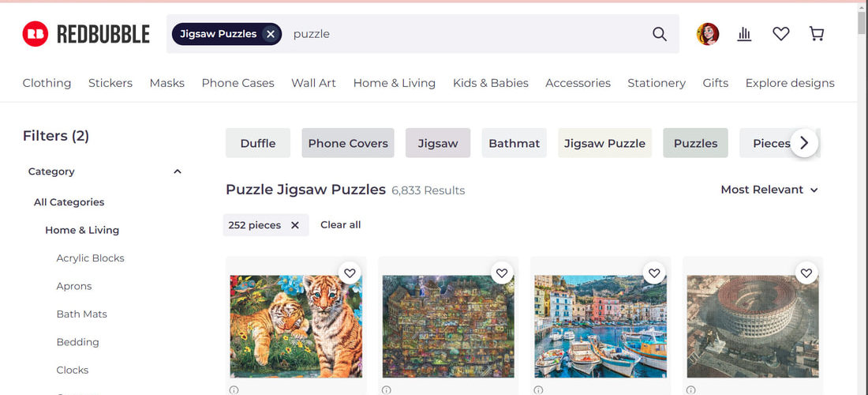The width and height of the screenshot is (868, 395).
Task: Select the Jigsaw Puzzle suggestion chip
Action: pos(604,143)
